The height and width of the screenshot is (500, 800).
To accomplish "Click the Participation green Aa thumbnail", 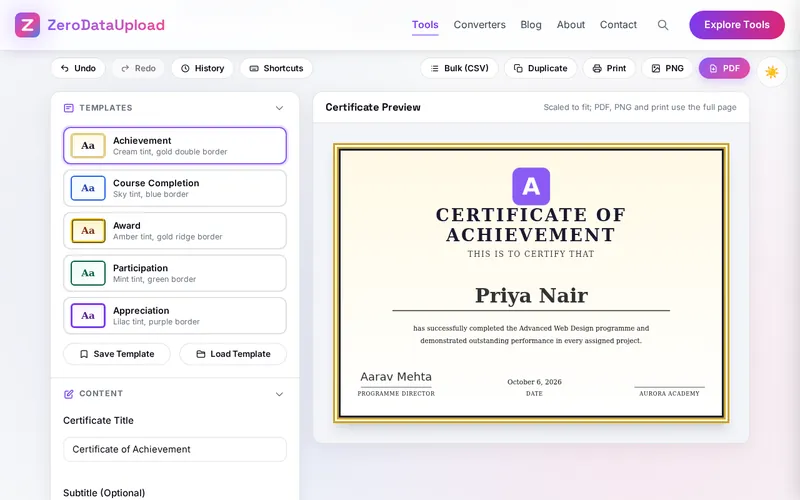I will click(88, 273).
